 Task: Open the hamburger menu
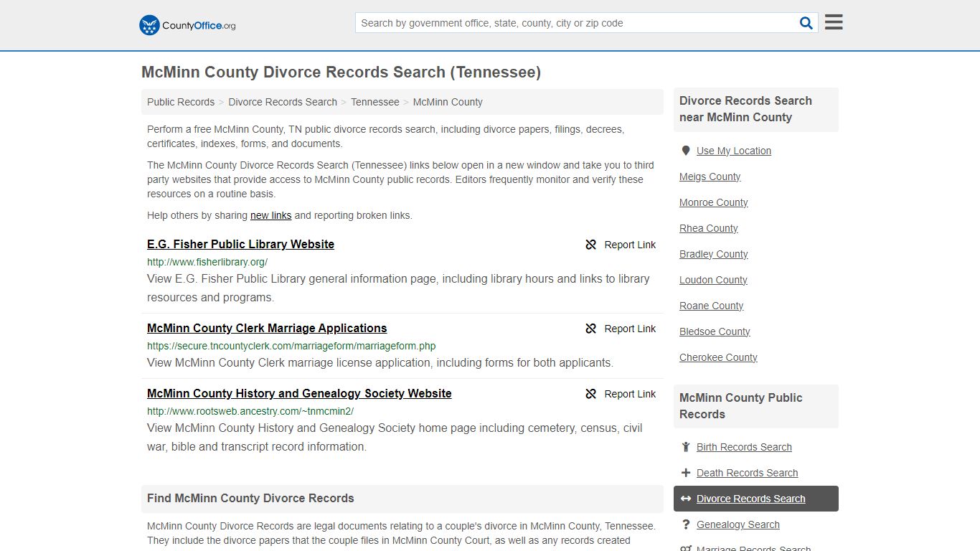pos(834,22)
